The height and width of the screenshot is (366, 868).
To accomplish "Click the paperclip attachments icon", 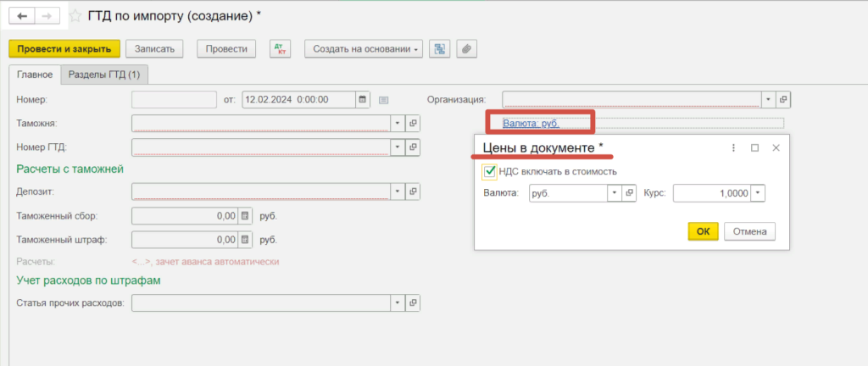I will pos(465,49).
